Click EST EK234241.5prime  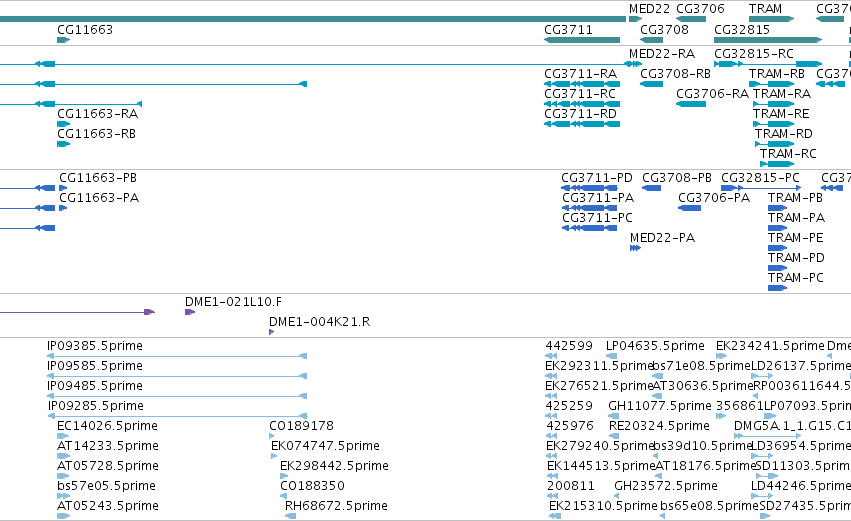[770, 346]
